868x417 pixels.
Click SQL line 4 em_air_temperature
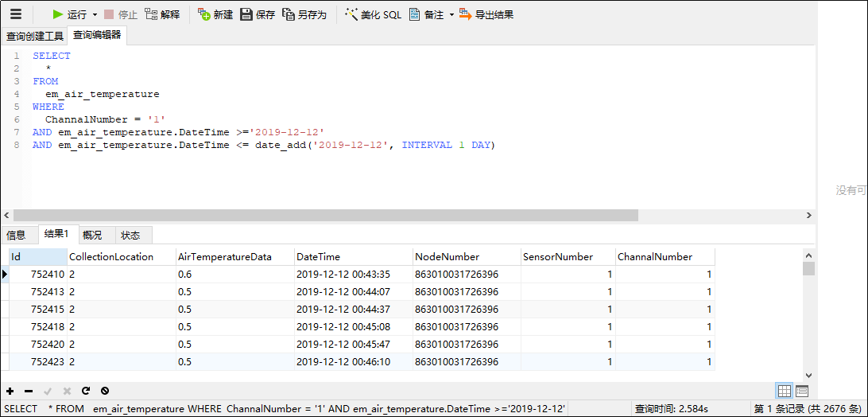pos(103,94)
